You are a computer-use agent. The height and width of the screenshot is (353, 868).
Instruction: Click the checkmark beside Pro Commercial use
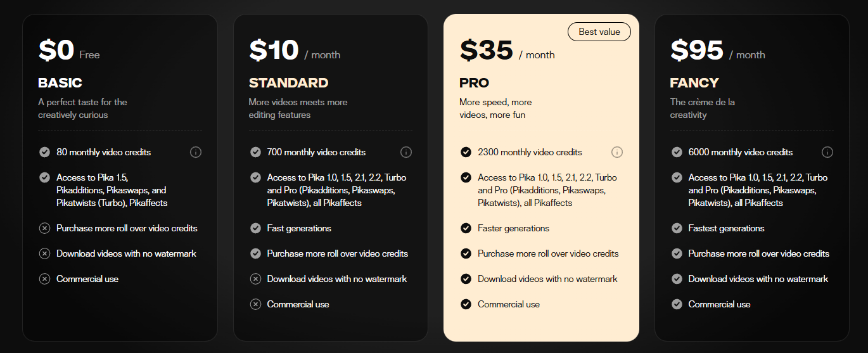pyautogui.click(x=466, y=304)
